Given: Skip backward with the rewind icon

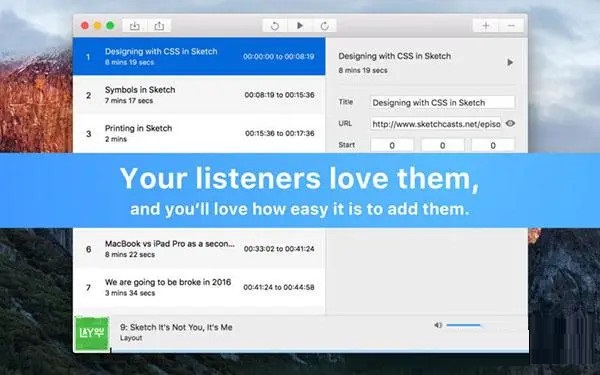Looking at the screenshot, I should coord(275,26).
